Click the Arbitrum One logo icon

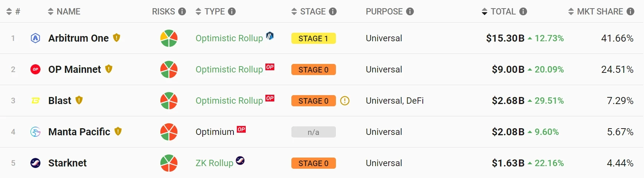tap(35, 38)
